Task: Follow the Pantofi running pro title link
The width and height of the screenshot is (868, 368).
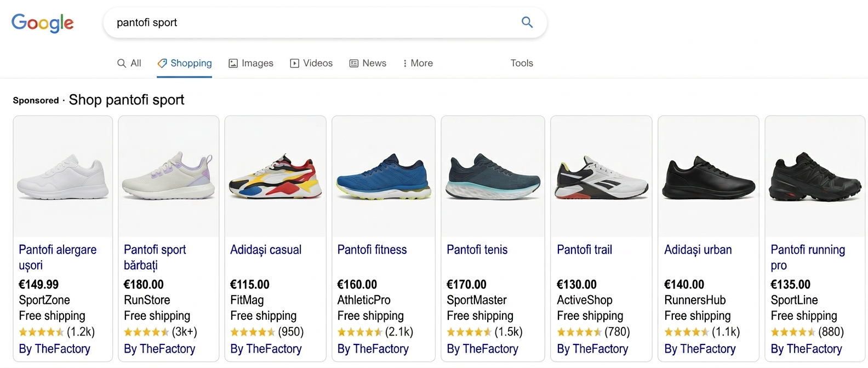Action: click(808, 257)
